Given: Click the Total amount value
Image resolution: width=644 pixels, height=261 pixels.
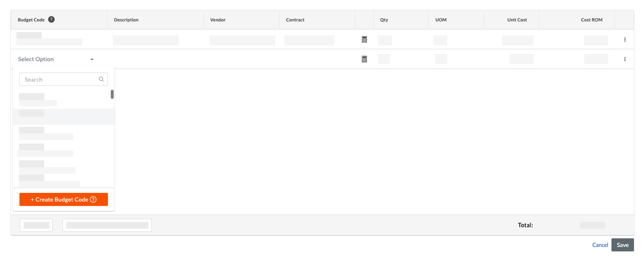Looking at the screenshot, I should coord(592,225).
